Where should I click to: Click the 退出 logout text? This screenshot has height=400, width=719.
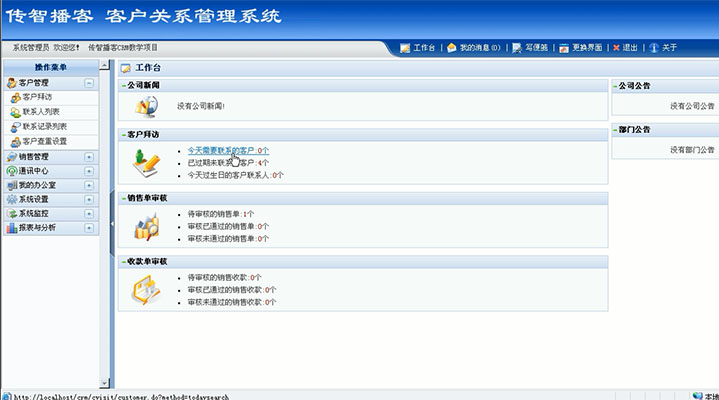pos(630,48)
